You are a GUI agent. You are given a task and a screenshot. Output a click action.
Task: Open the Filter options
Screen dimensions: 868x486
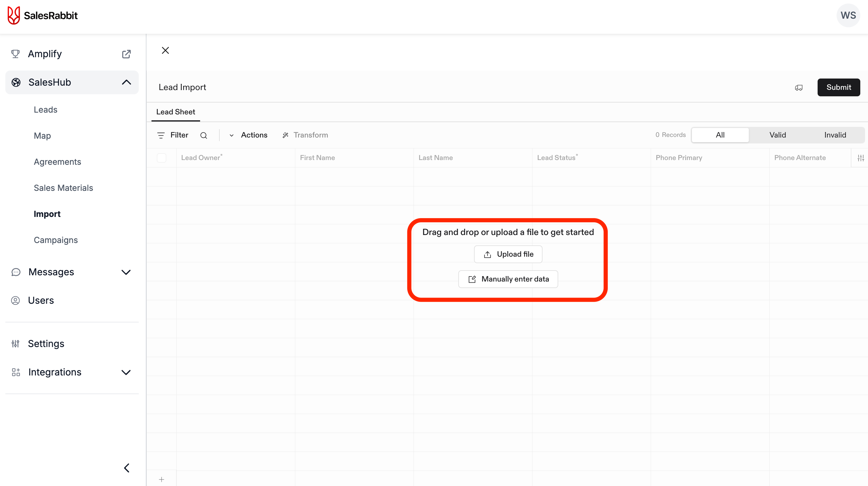click(x=173, y=135)
